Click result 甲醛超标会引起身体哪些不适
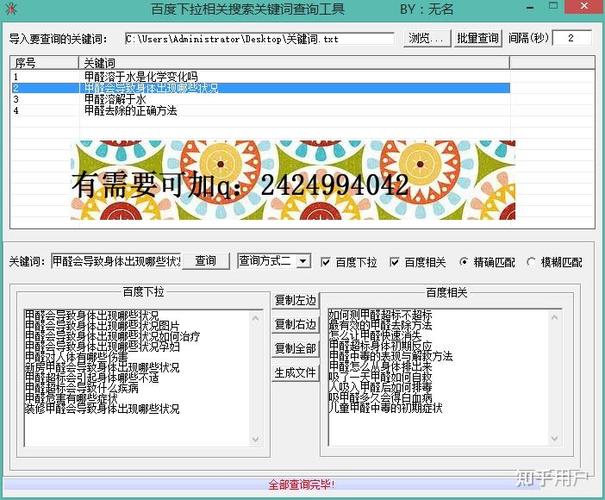Image resolution: width=605 pixels, height=500 pixels. click(x=92, y=378)
